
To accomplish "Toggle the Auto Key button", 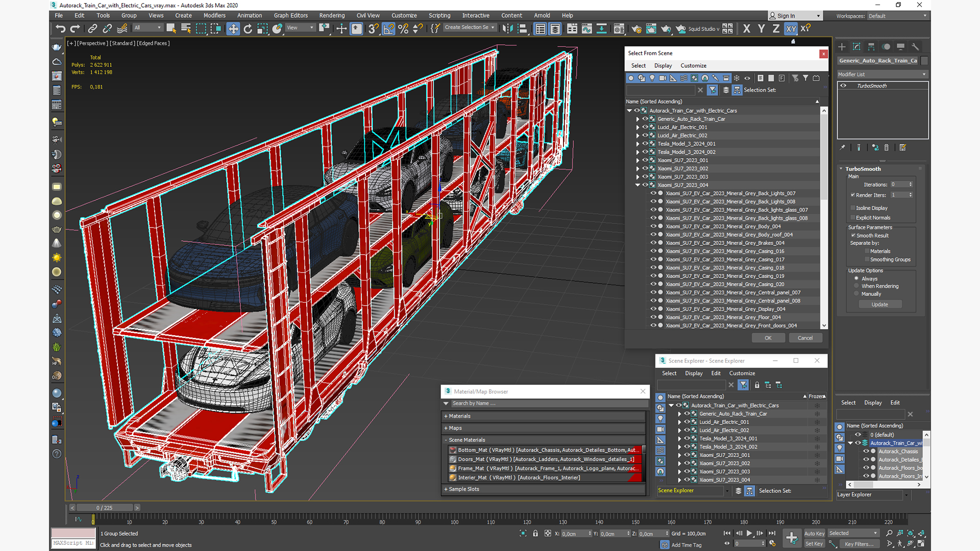I will 814,533.
